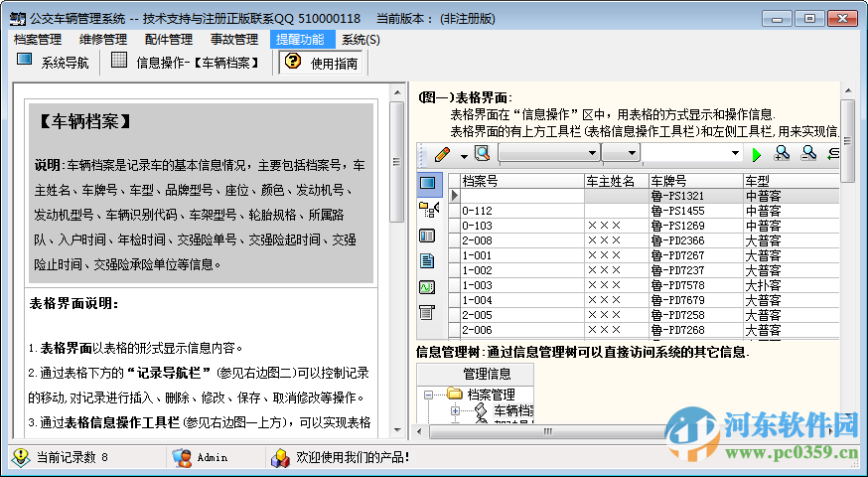The image size is (868, 477).
Task: Click the application icon in title bar
Action: (18, 19)
